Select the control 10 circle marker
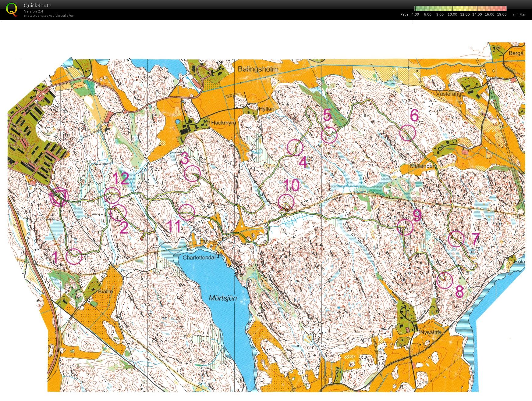532x401 pixels. point(286,202)
